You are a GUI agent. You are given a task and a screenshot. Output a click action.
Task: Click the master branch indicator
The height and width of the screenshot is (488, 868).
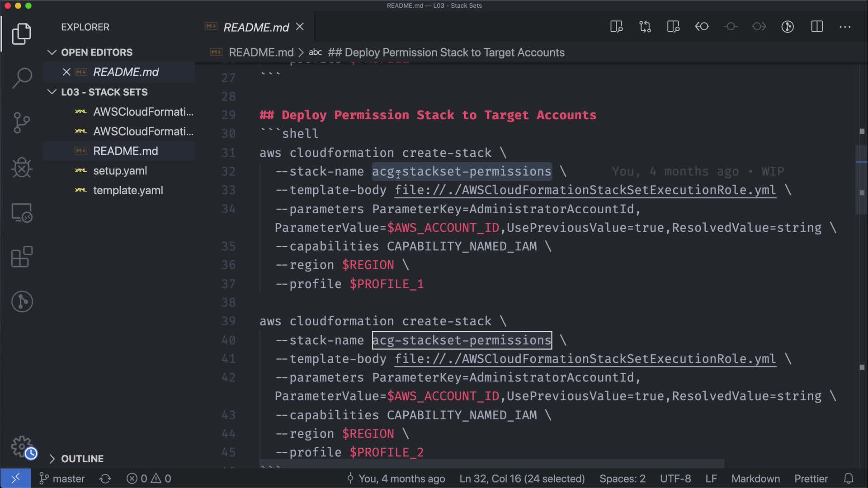(62, 479)
